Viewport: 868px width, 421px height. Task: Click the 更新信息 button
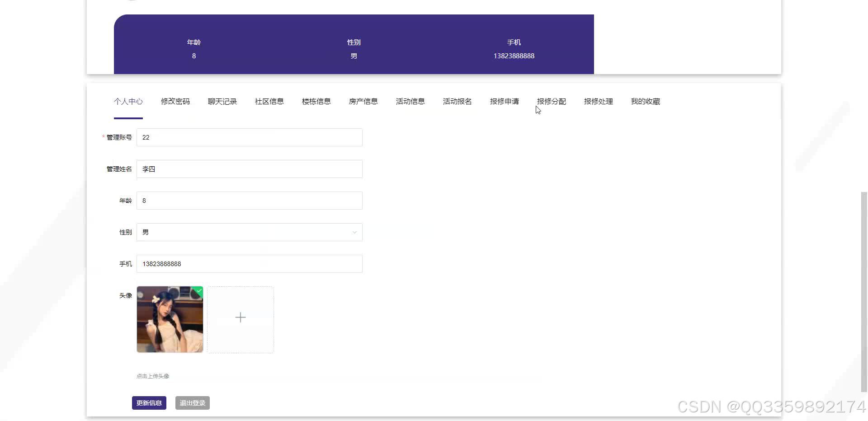tap(149, 403)
